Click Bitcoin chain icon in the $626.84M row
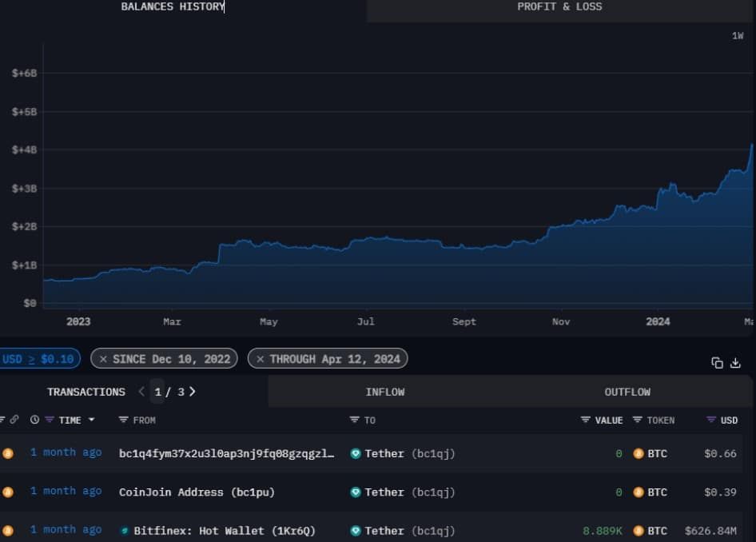 tap(8, 531)
